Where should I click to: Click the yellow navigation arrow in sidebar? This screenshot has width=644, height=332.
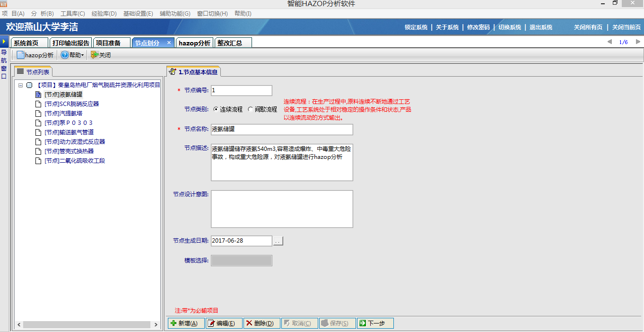coord(4,42)
